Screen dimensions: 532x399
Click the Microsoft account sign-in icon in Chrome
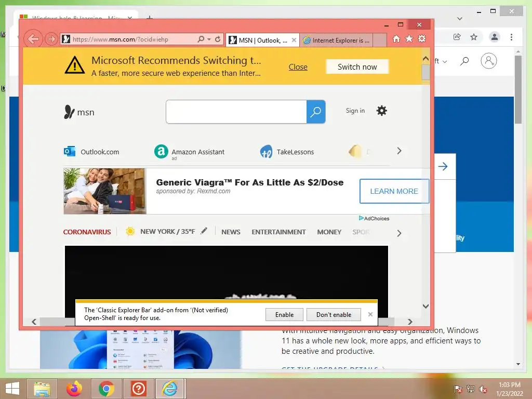(x=488, y=61)
